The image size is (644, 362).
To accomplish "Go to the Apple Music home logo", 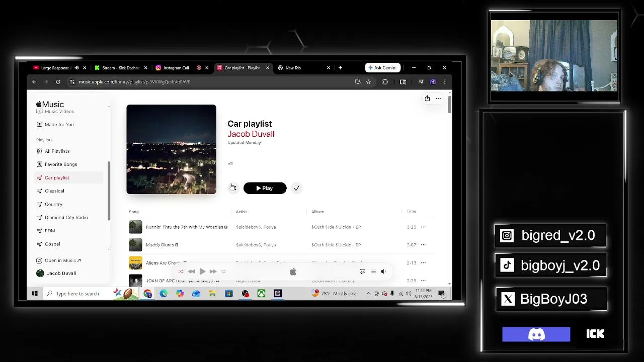I will click(50, 104).
